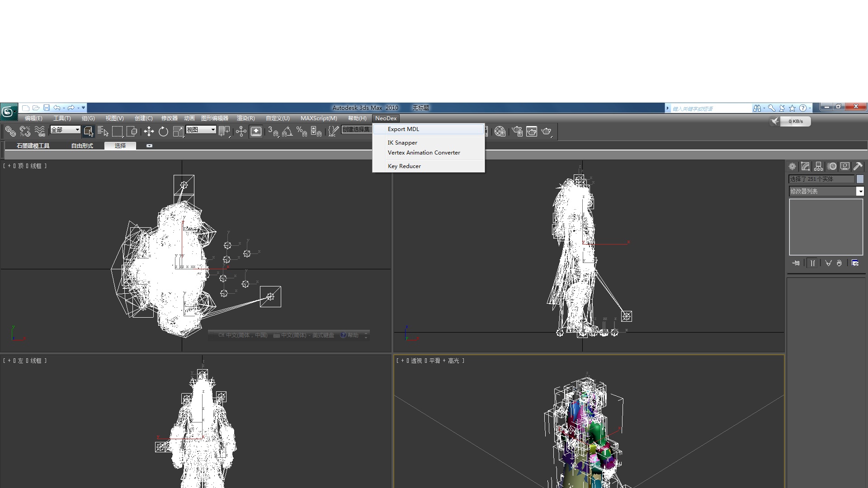Choose Export MDL from NeoDex menu
Screen dimensions: 868x488
click(x=429, y=129)
